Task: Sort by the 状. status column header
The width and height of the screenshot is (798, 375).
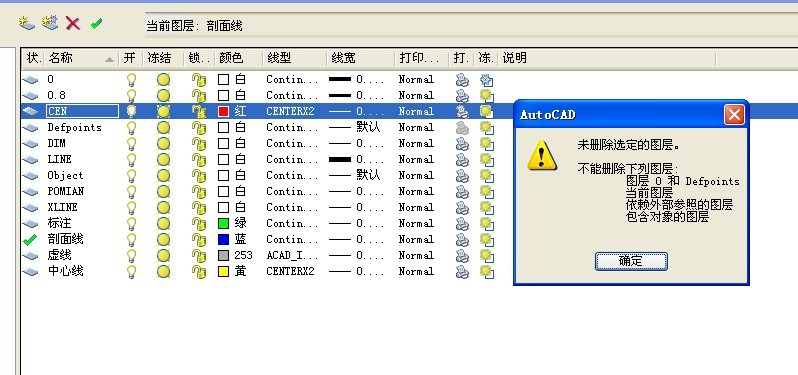Action: (34, 59)
